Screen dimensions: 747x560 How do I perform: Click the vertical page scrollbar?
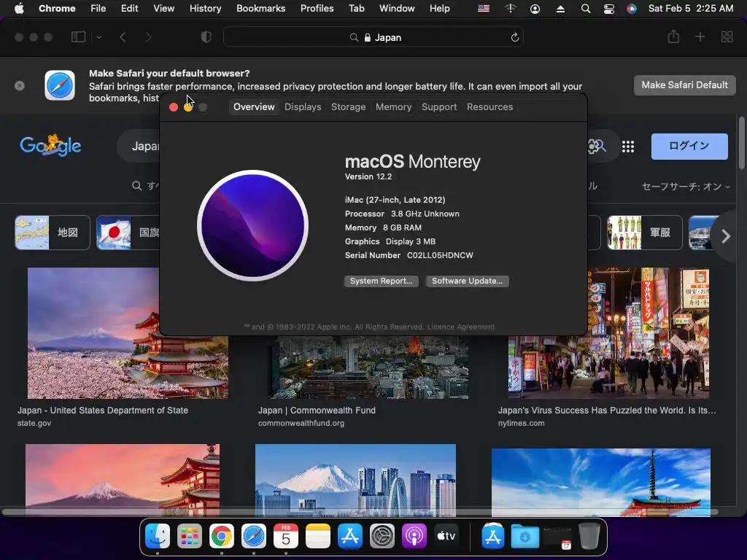point(741,143)
